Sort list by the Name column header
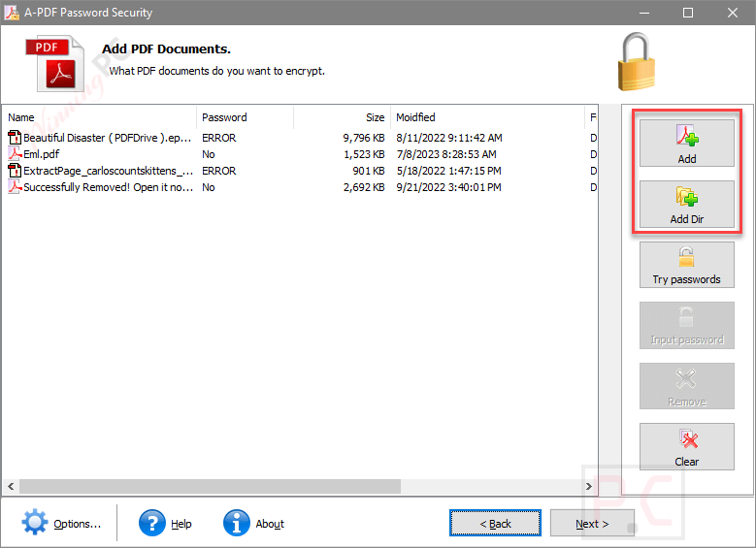This screenshot has height=548, width=756. 99,117
